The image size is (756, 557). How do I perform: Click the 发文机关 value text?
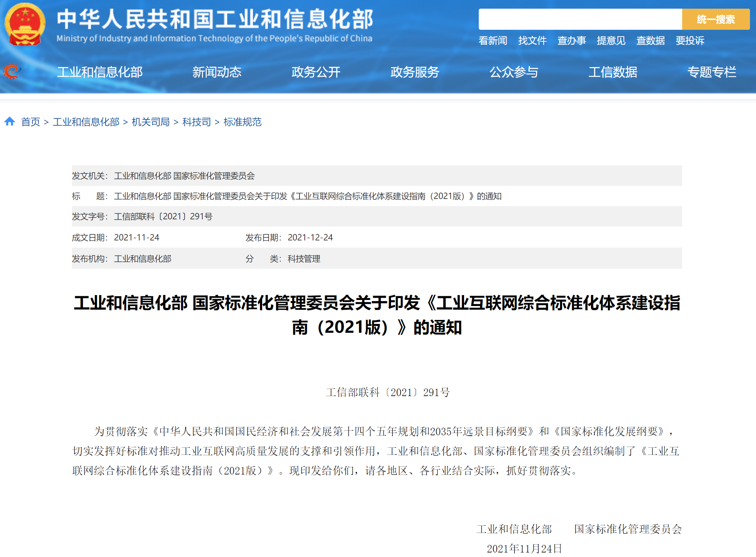click(185, 176)
